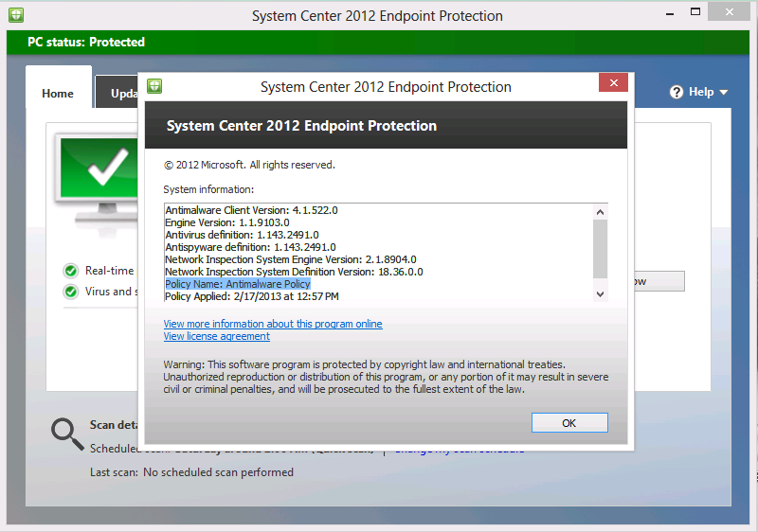The image size is (758, 532).
Task: Click the system information scrollbar thumb
Action: (600, 249)
